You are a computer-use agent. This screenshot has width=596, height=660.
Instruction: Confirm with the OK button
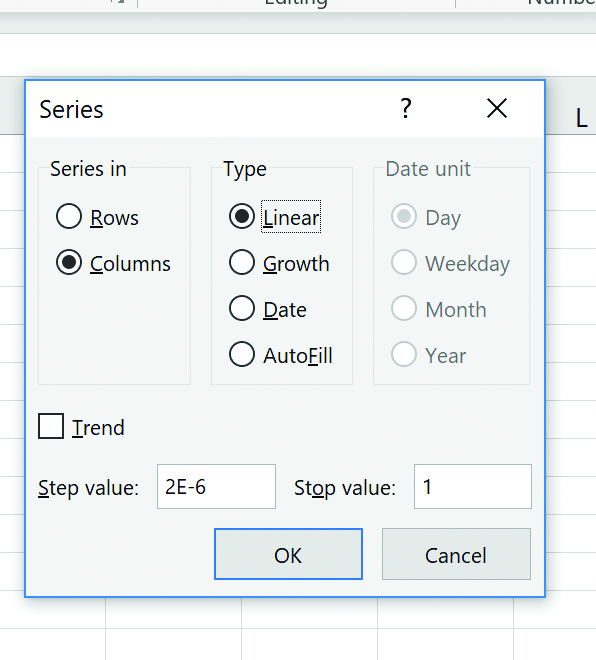tap(288, 554)
